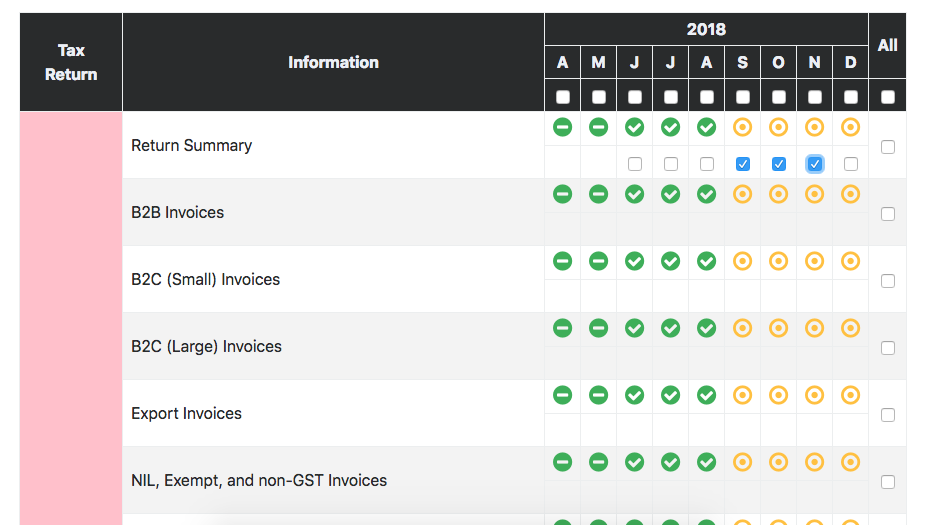Click Return Summary August green check icon
Image resolution: width=925 pixels, height=525 pixels.
point(706,127)
